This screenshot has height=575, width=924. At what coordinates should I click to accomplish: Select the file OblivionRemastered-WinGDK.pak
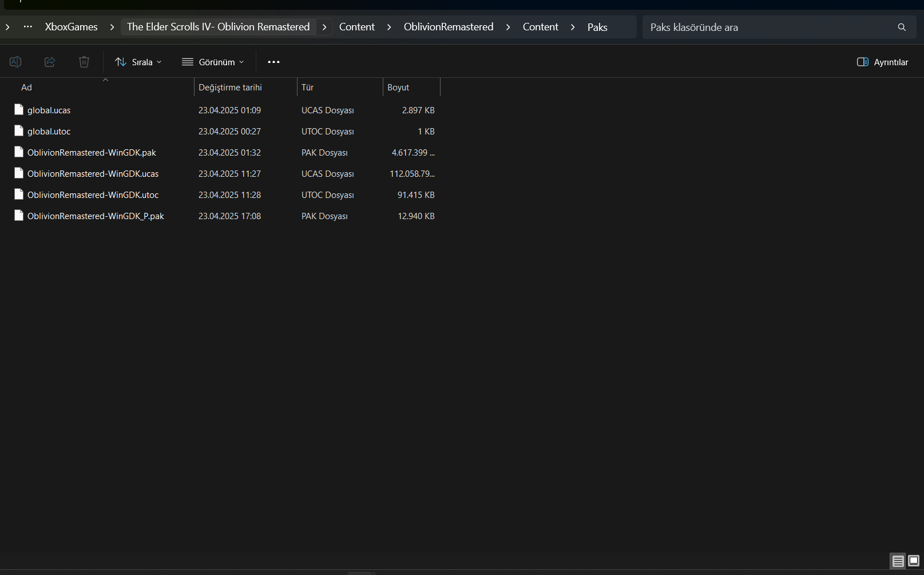[x=92, y=153]
